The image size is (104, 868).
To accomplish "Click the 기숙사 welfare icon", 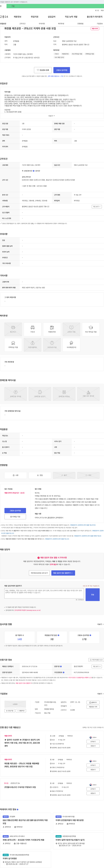I will coord(32,329).
